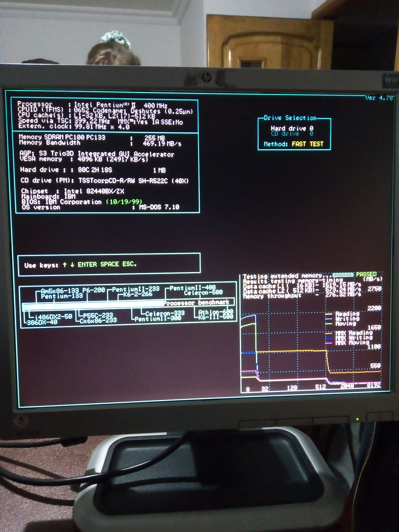
Task: Click the 'Celeron-333' benchmark marker label
Action: pos(165,313)
